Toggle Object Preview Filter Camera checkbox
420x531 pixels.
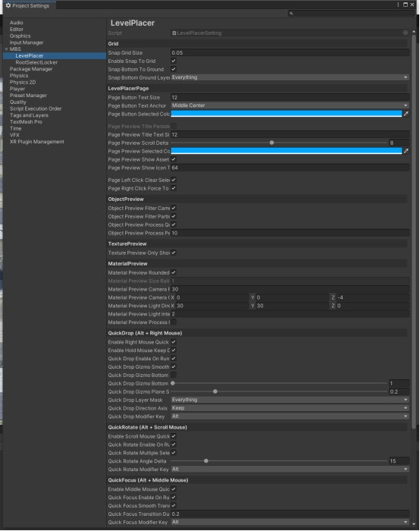[174, 208]
